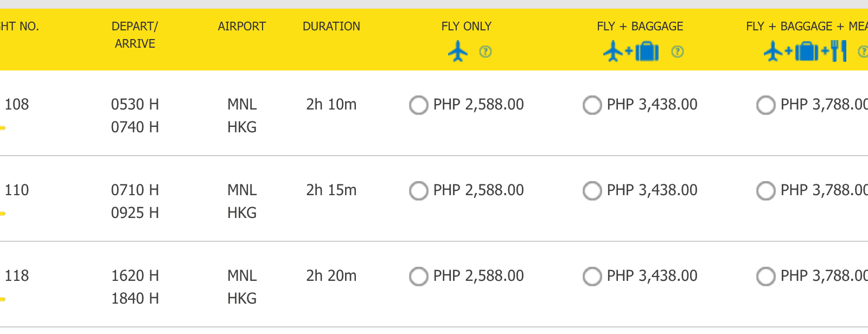Open the Fly Only help question mark

pyautogui.click(x=486, y=52)
